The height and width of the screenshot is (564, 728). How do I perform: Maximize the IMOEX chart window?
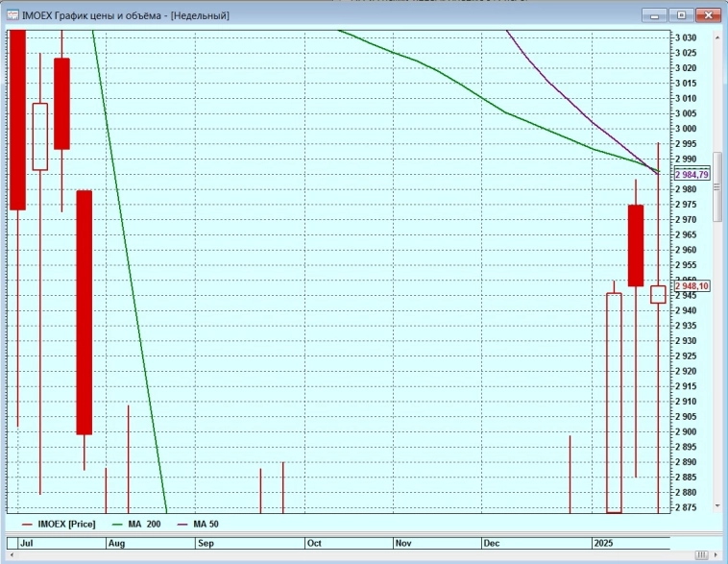click(x=680, y=15)
